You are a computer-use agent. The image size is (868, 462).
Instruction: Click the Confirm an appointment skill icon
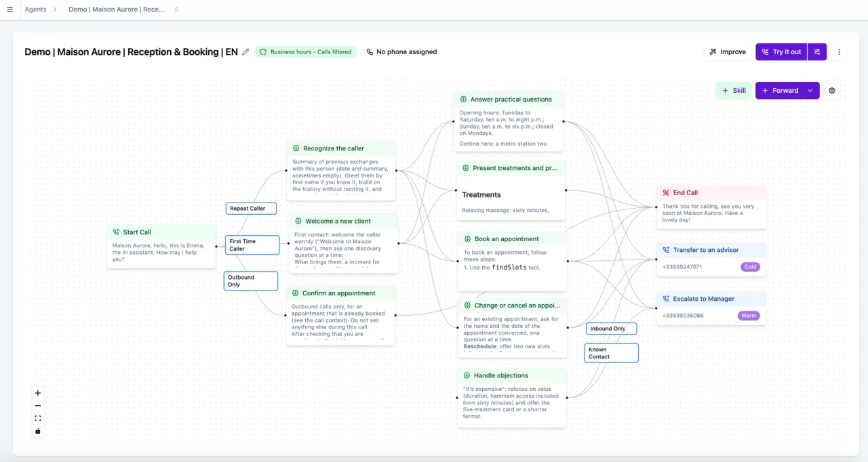click(296, 293)
